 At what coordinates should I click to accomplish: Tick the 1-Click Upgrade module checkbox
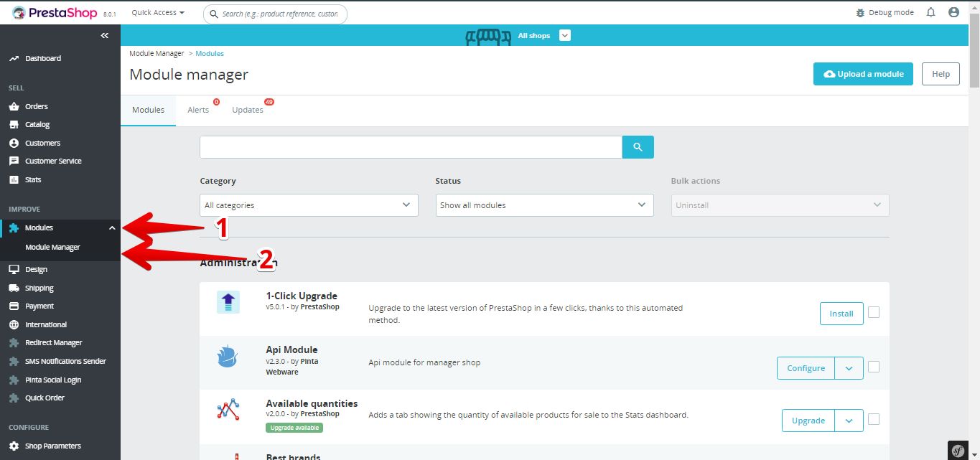pos(874,312)
